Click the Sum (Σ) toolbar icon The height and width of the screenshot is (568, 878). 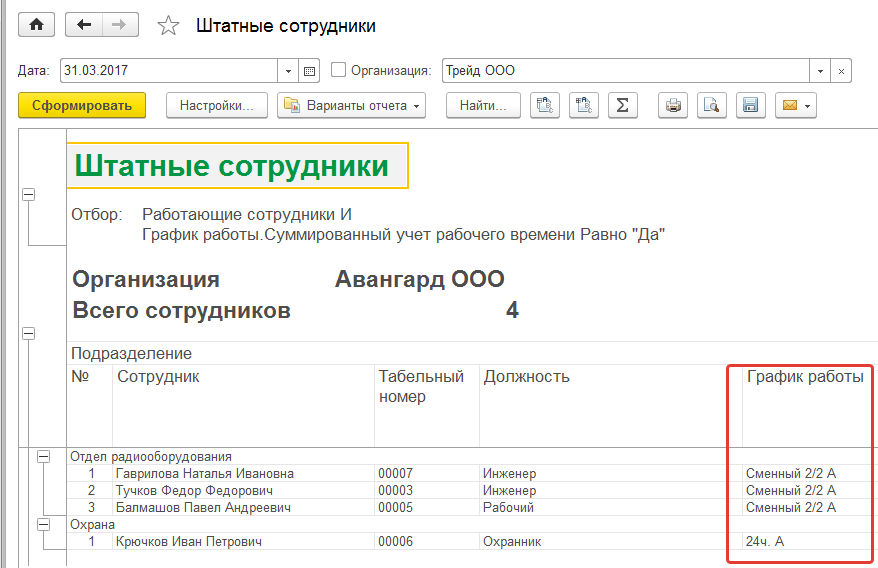point(622,105)
